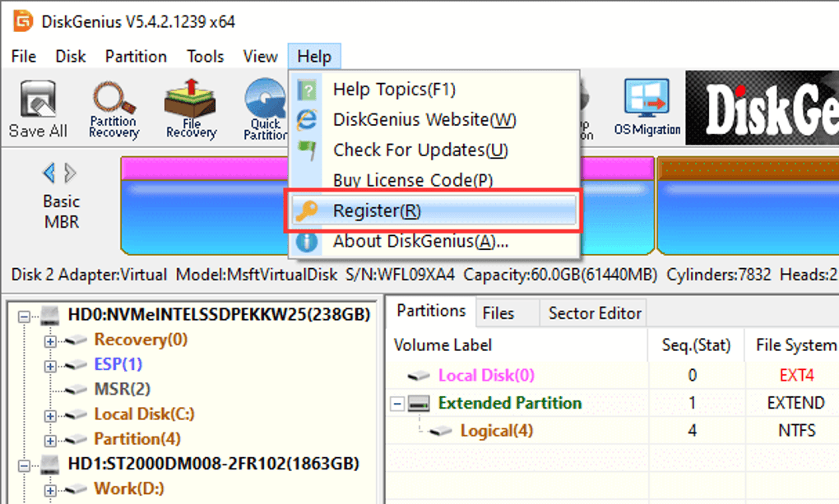Go to next disk with right arrow
This screenshot has height=504, width=839.
point(70,173)
